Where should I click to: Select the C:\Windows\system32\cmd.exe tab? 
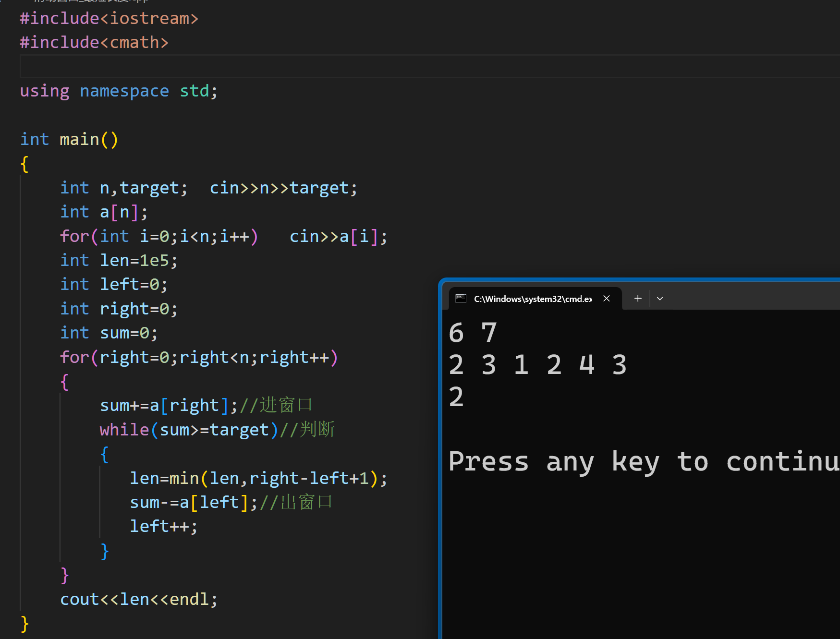click(535, 299)
